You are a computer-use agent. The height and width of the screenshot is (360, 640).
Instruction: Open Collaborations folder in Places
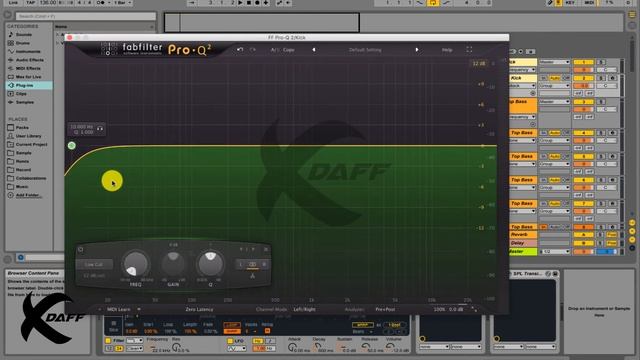tap(31, 178)
